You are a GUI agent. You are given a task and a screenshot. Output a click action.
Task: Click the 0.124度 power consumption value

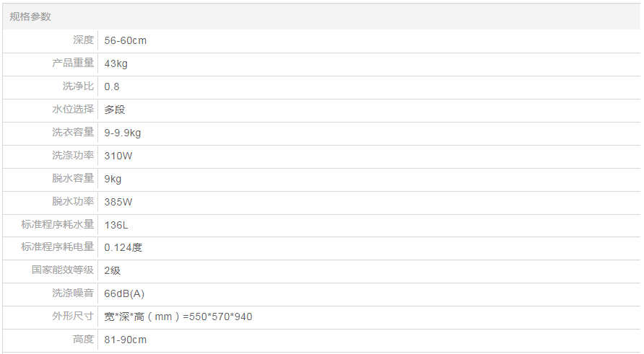click(123, 247)
